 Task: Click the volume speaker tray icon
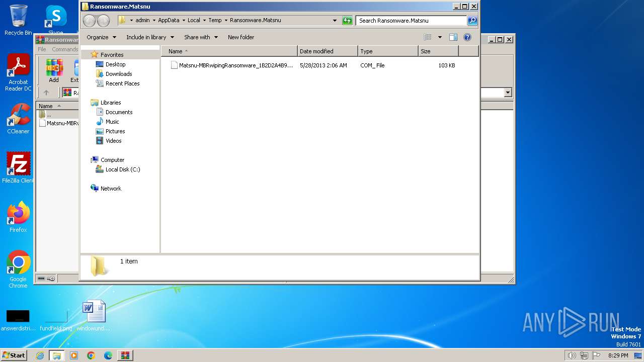click(x=572, y=355)
